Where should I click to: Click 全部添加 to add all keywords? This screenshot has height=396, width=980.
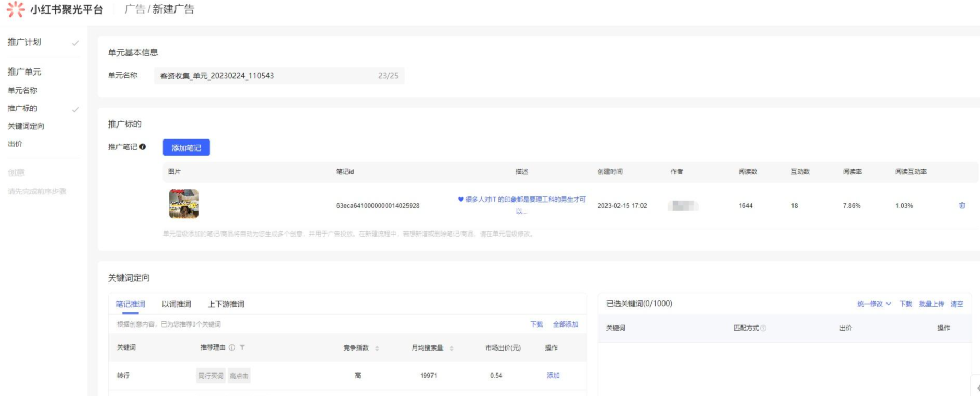point(566,324)
